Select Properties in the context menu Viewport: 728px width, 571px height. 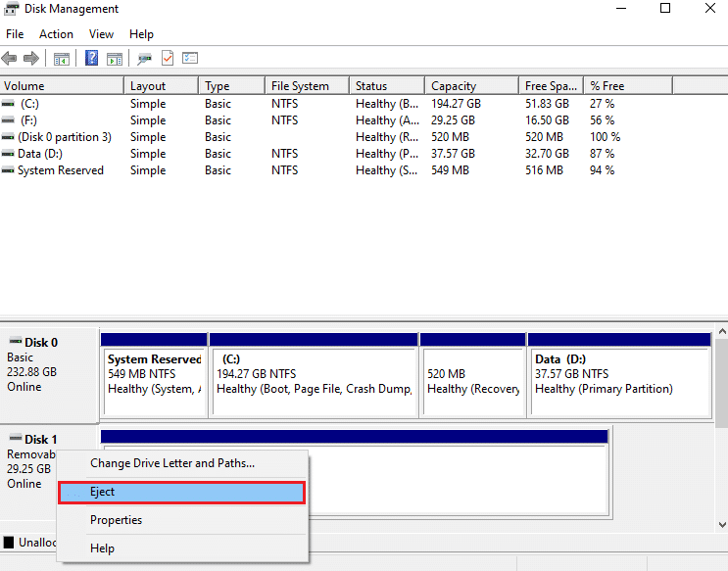pos(116,520)
